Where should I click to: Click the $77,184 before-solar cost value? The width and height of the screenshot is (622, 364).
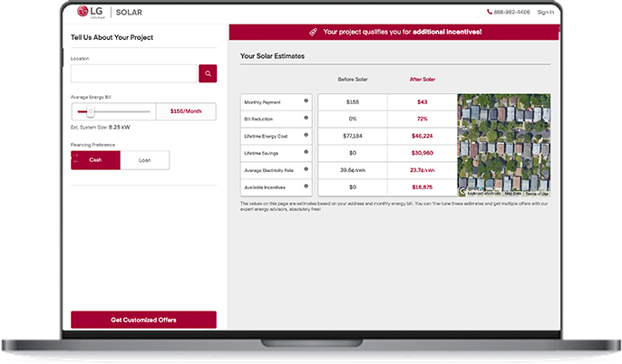click(x=353, y=136)
